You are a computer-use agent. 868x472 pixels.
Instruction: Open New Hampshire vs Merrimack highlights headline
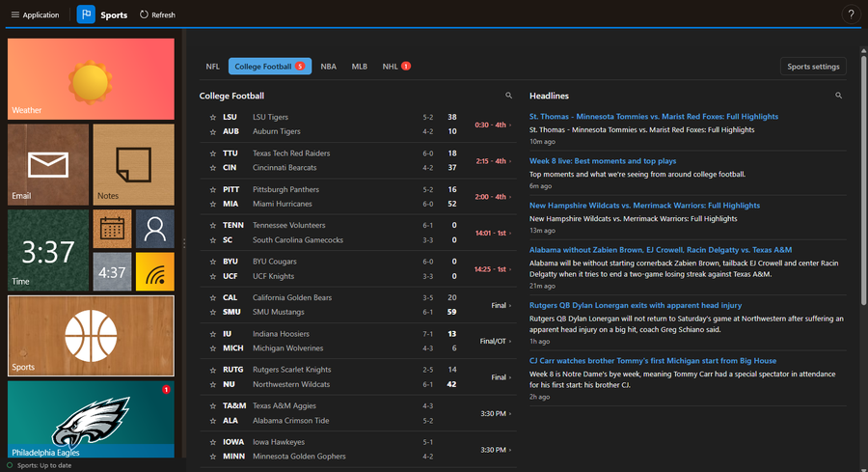(x=644, y=205)
